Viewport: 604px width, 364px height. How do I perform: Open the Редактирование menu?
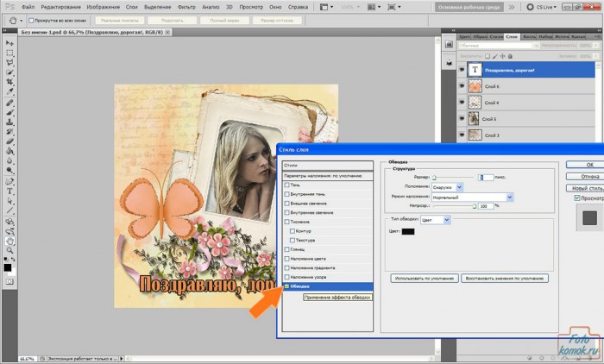[61, 7]
